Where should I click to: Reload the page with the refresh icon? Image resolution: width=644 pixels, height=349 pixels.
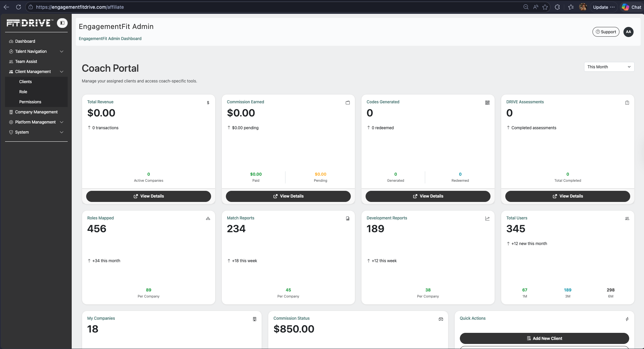coord(19,7)
